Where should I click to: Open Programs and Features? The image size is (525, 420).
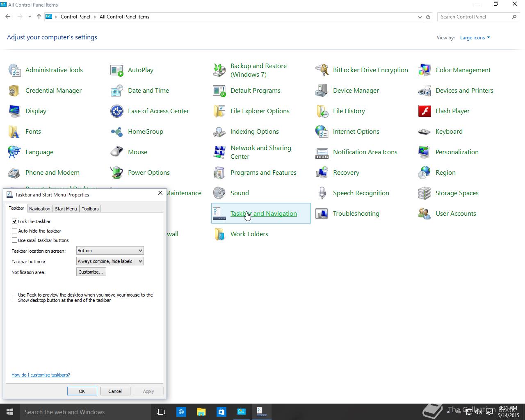263,173
